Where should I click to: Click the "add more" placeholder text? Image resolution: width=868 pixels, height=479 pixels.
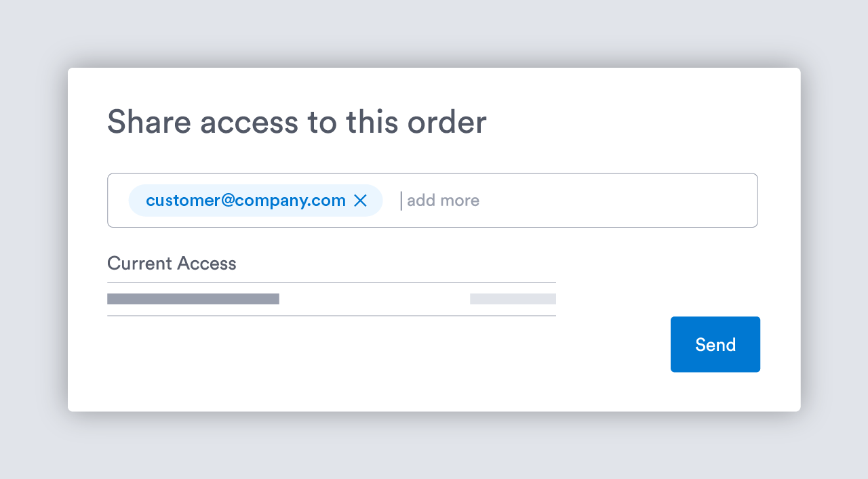click(x=443, y=201)
